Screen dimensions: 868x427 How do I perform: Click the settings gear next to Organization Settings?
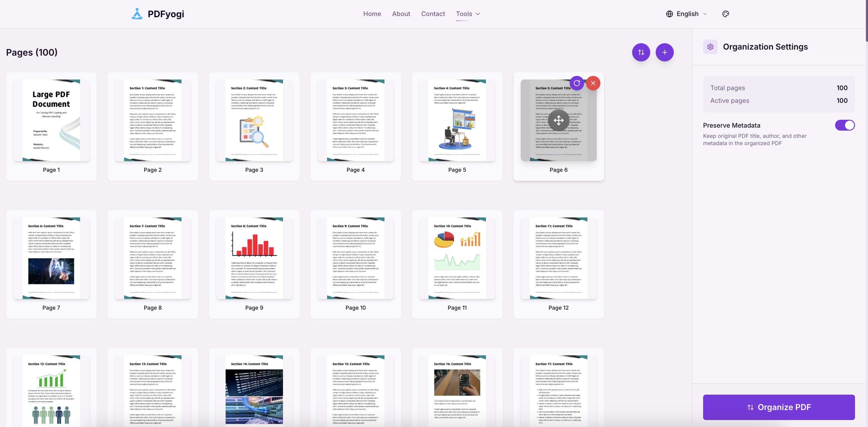[x=710, y=47]
